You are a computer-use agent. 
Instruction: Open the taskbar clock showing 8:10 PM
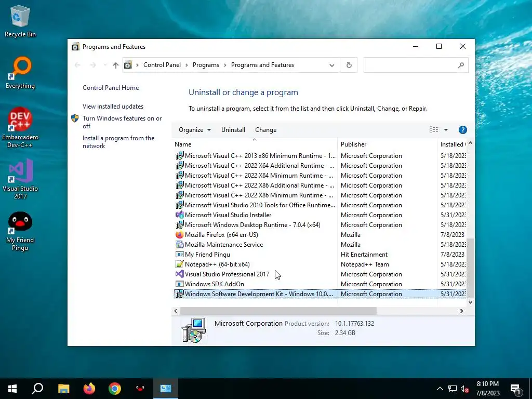[x=487, y=389]
